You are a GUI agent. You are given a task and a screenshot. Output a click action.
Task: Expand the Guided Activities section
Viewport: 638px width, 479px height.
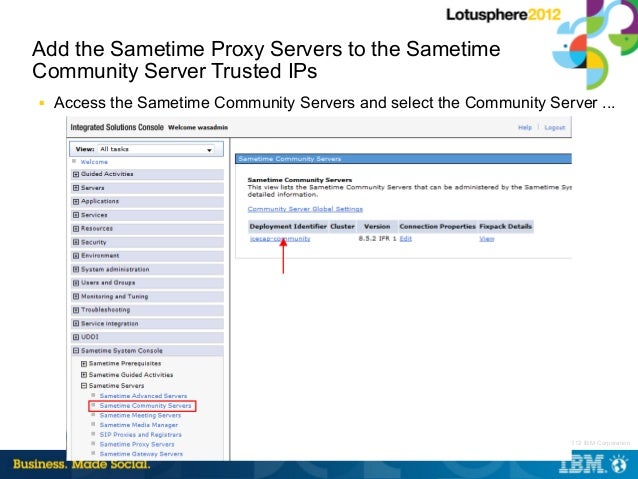pyautogui.click(x=76, y=174)
